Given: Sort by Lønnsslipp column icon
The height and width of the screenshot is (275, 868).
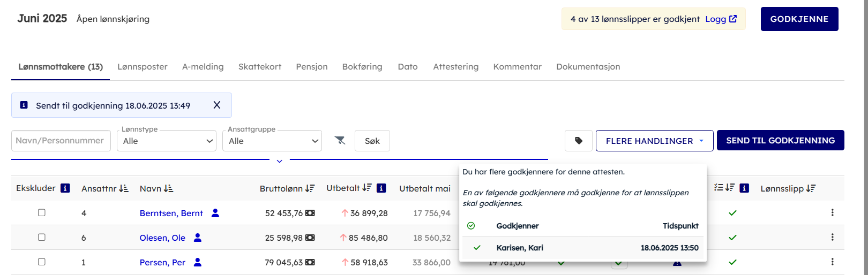Looking at the screenshot, I should [x=811, y=188].
